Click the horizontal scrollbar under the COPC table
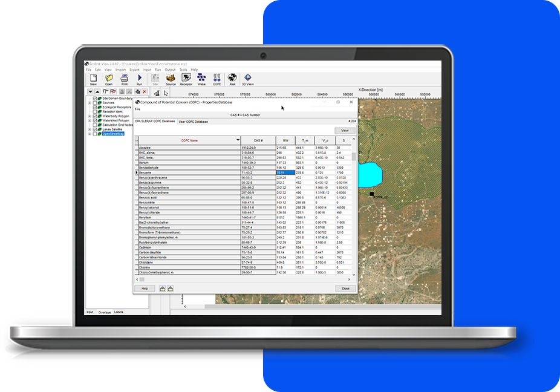This screenshot has height=392, width=560. click(242, 279)
